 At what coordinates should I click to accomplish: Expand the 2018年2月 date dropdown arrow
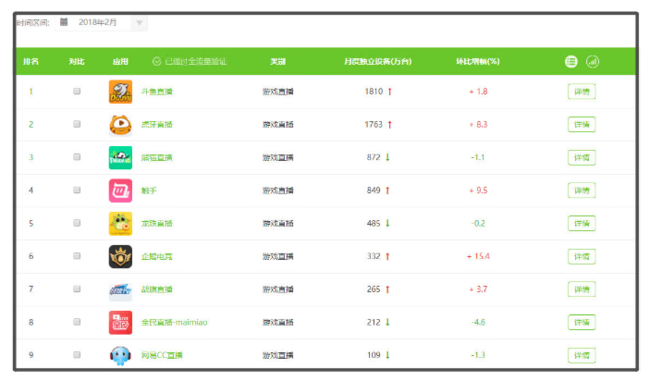(x=140, y=23)
